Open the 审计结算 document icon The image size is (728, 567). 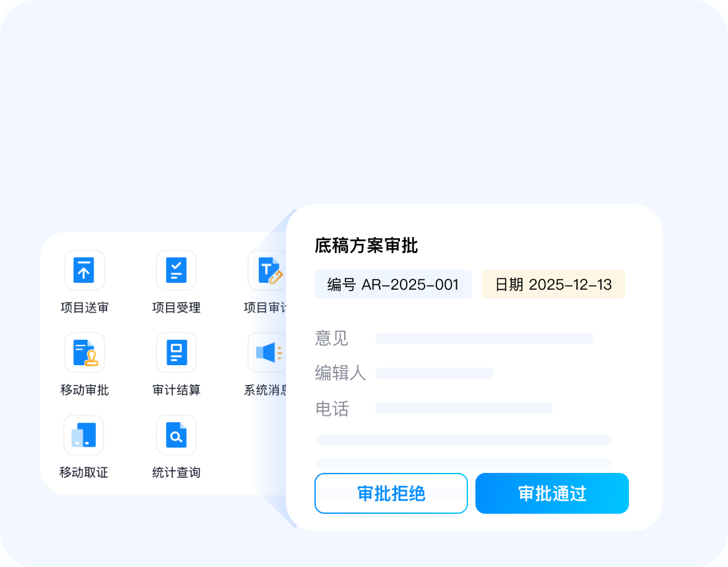176,352
